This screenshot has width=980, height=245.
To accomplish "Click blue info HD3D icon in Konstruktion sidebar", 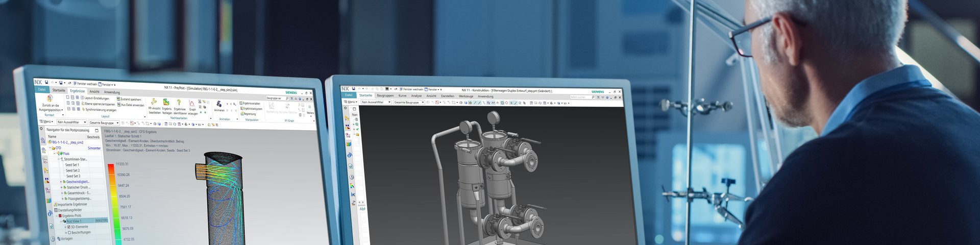I will point(350,156).
